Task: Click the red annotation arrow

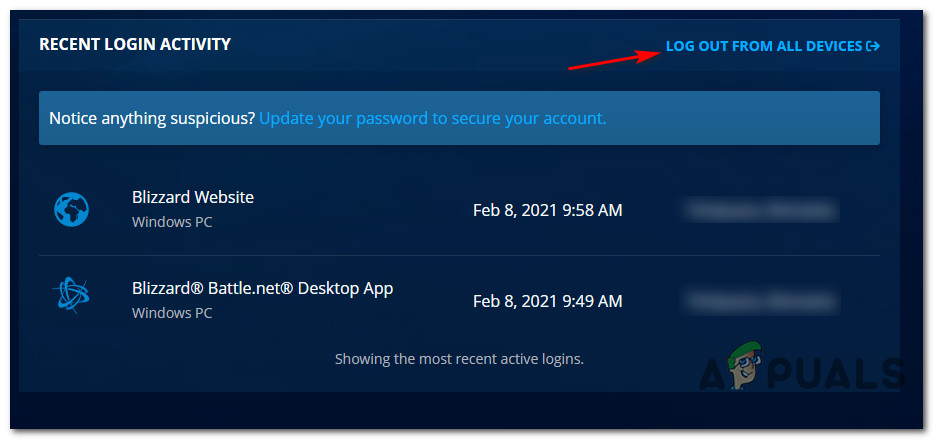Action: (612, 57)
